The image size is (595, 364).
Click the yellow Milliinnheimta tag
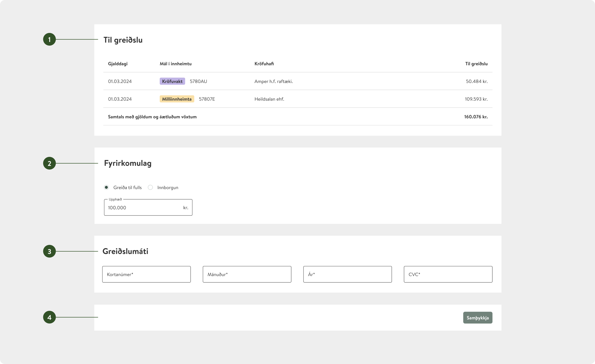177,99
